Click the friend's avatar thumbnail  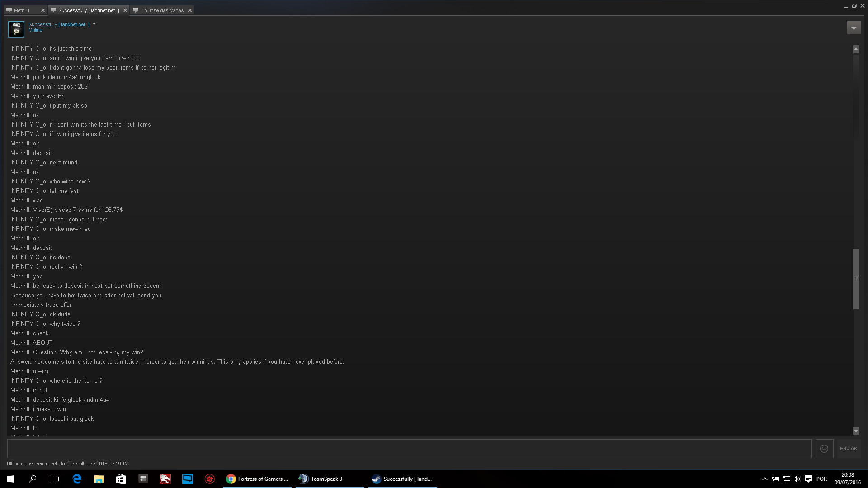[x=16, y=29]
